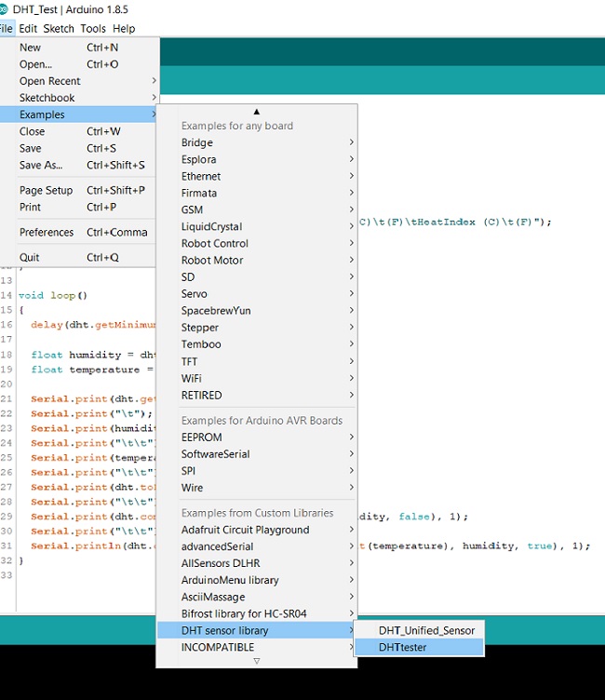
Task: Choose Save As... entry
Action: [x=78, y=165]
